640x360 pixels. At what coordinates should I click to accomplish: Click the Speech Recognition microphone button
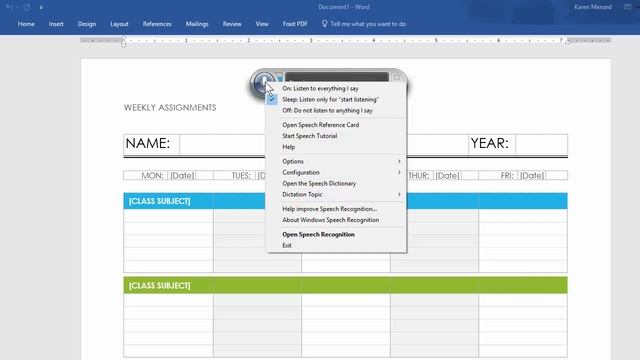coord(263,82)
